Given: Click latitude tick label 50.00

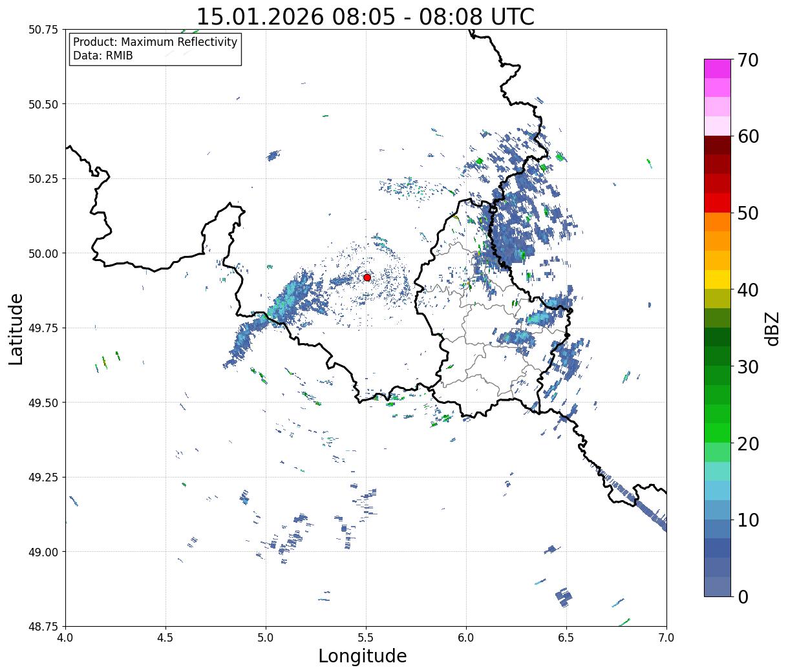Looking at the screenshot, I should 43,253.
